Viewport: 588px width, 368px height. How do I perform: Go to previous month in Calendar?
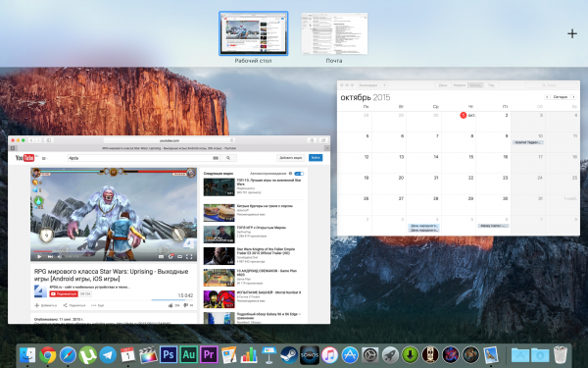[547, 97]
